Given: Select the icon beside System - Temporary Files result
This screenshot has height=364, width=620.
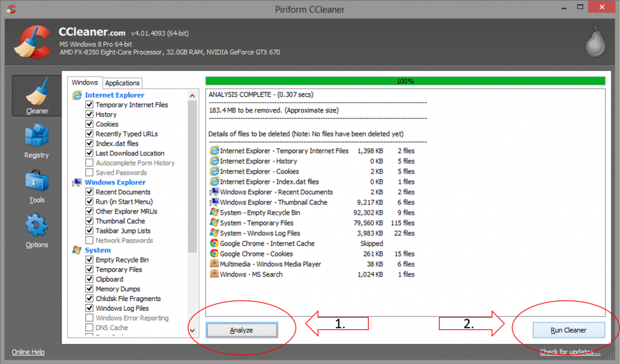Looking at the screenshot, I should (x=214, y=223).
